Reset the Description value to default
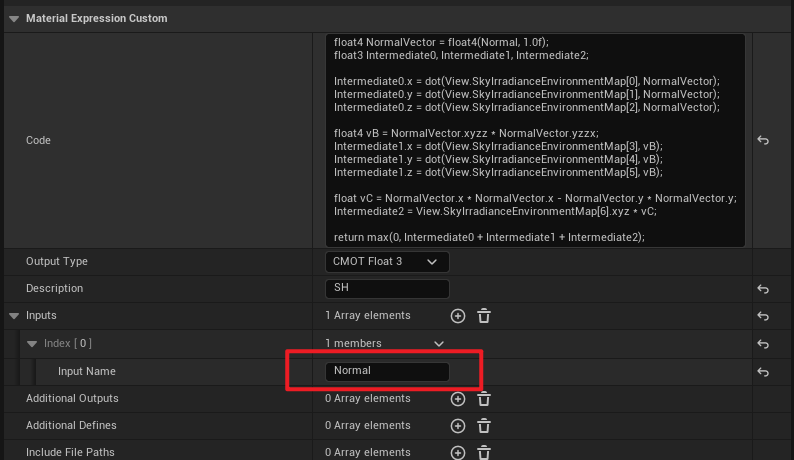Viewport: 794px width, 460px height. tap(763, 289)
